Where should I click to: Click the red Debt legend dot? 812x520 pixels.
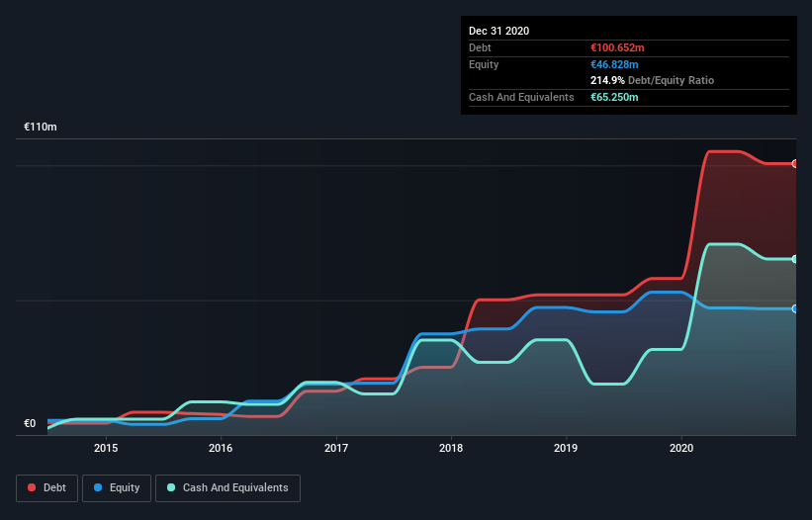(x=32, y=487)
